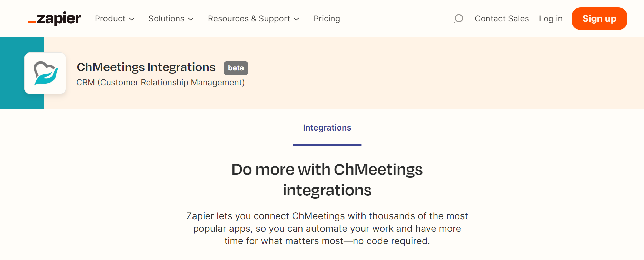Click the orange Sign up button

point(599,19)
